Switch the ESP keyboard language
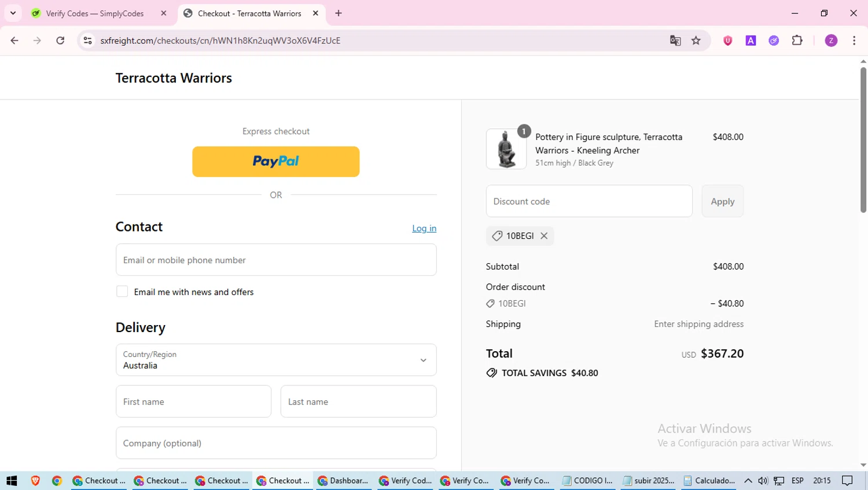Viewport: 868px width, 490px height. [797, 481]
